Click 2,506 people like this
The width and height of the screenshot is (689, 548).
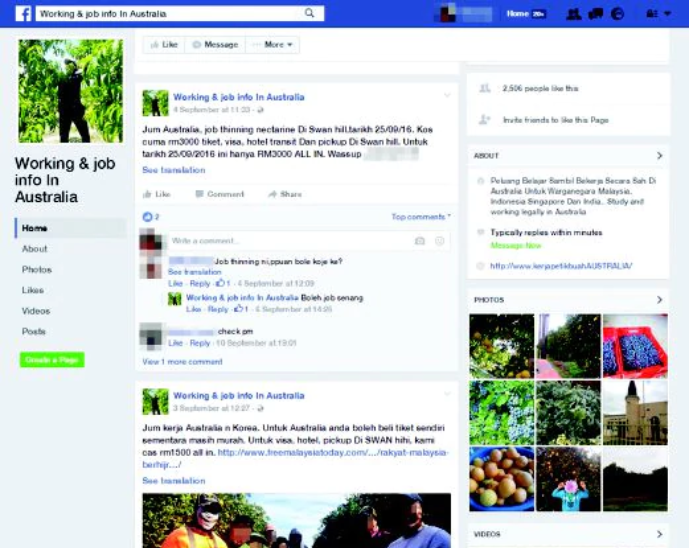point(540,88)
